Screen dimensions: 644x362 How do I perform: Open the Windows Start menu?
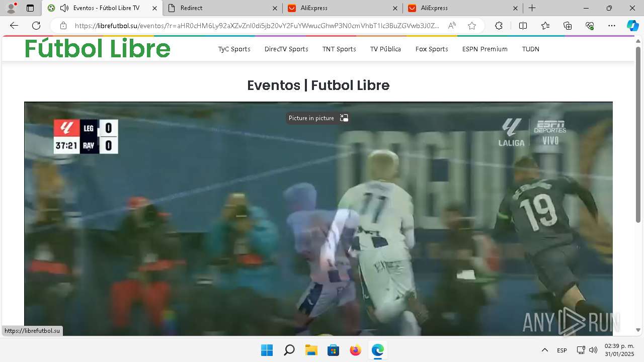click(267, 350)
